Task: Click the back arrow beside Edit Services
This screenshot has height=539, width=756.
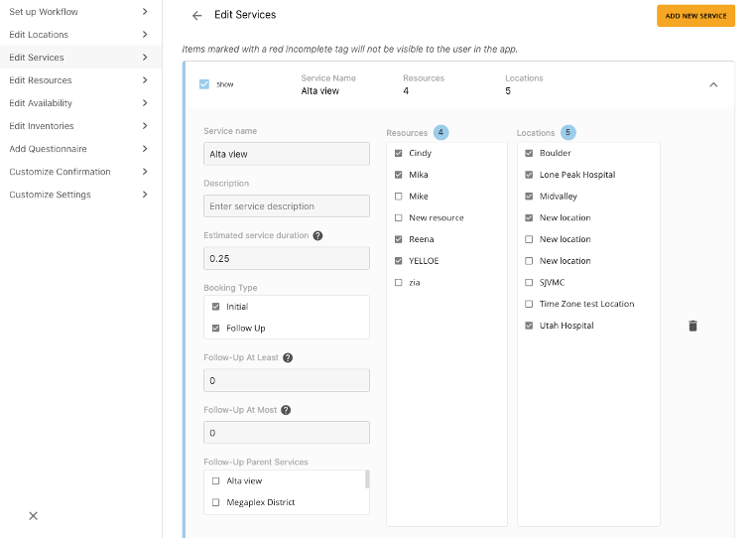Action: [196, 16]
